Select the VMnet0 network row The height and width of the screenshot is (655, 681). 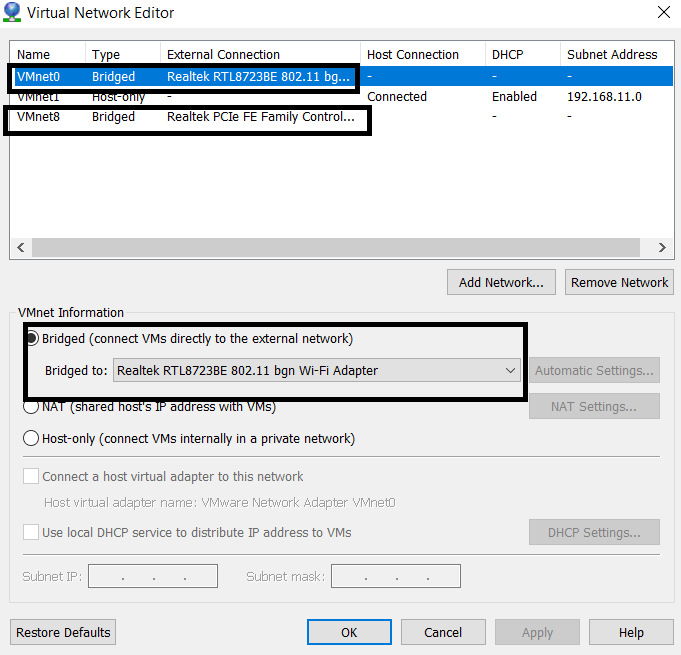[x=342, y=76]
